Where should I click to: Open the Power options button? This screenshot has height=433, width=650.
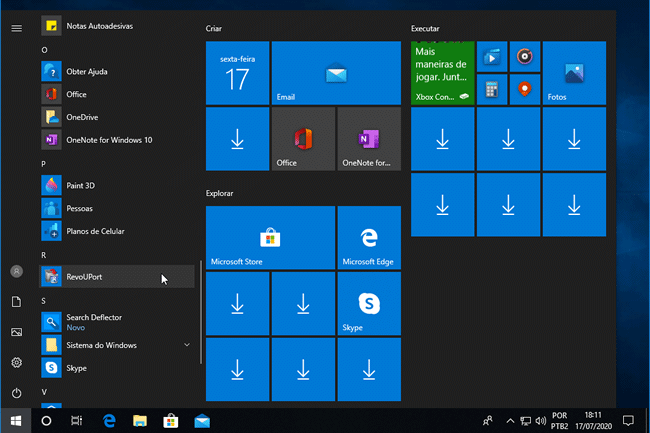point(16,393)
